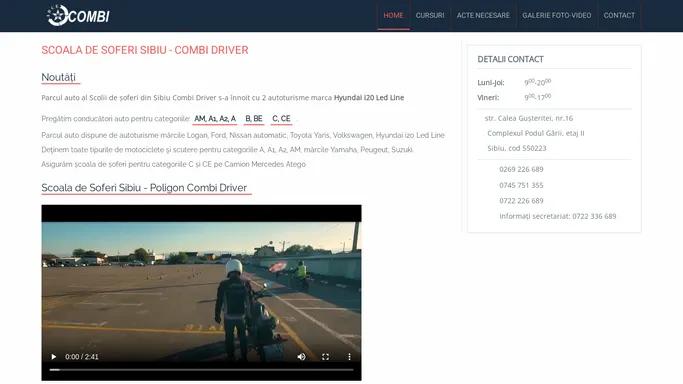Click phone number 0745 751 355
Screen dimensions: 683x384
point(521,185)
